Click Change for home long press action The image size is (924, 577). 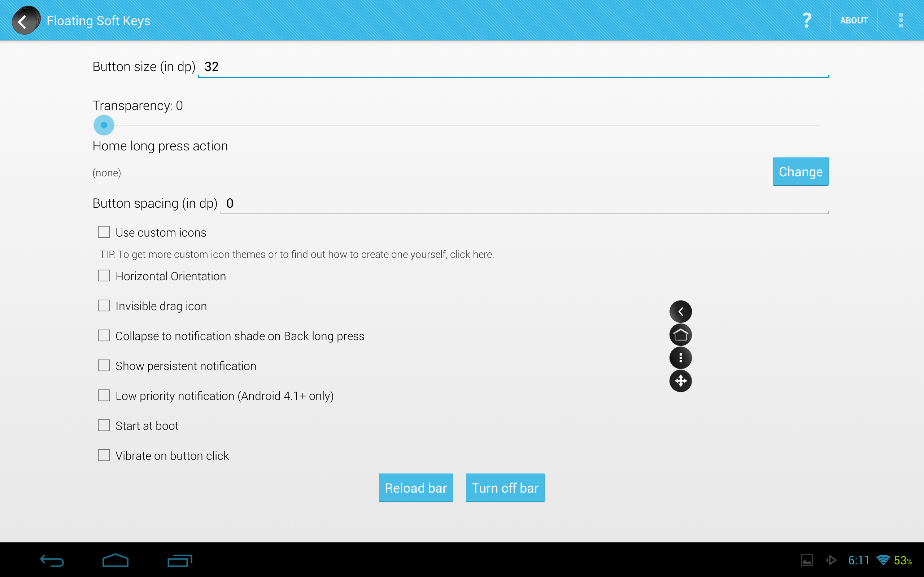coord(800,171)
